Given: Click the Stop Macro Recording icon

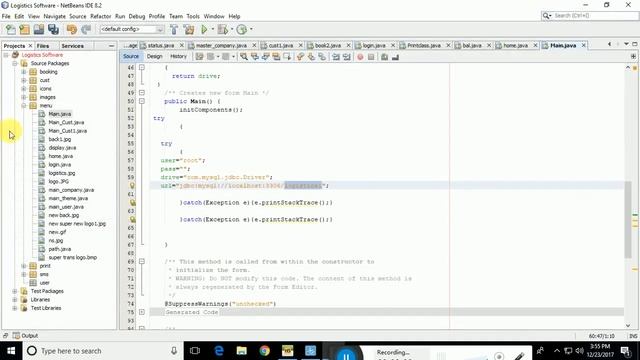Looking at the screenshot, I should tap(371, 57).
